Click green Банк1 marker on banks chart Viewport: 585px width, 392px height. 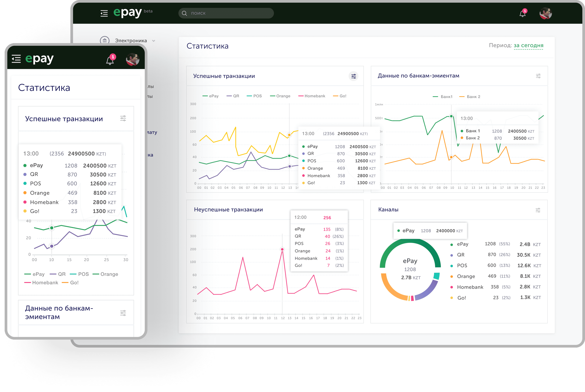(x=451, y=116)
